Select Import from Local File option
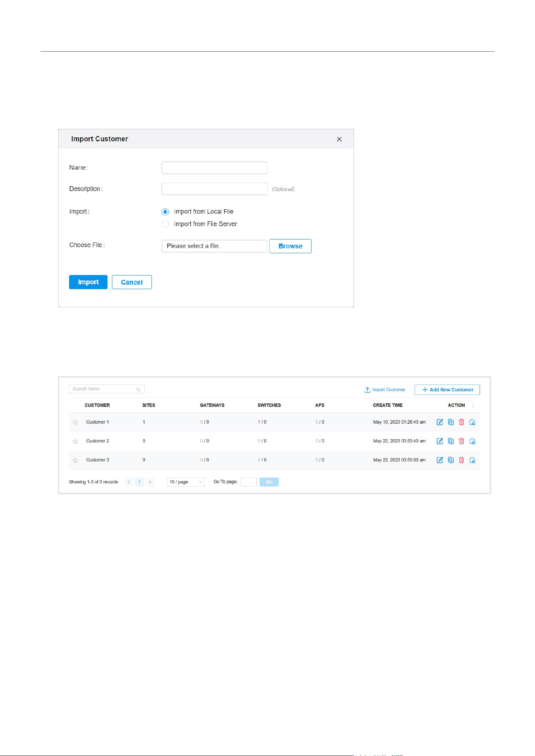 [165, 212]
